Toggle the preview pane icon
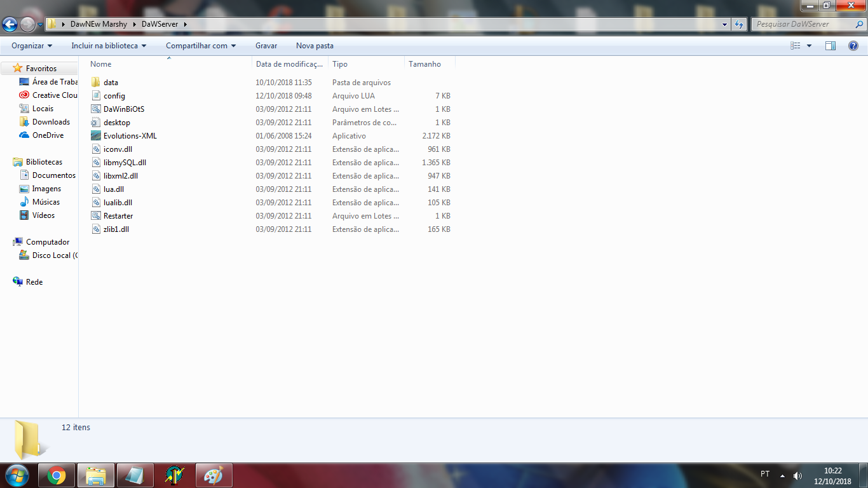 [x=831, y=46]
